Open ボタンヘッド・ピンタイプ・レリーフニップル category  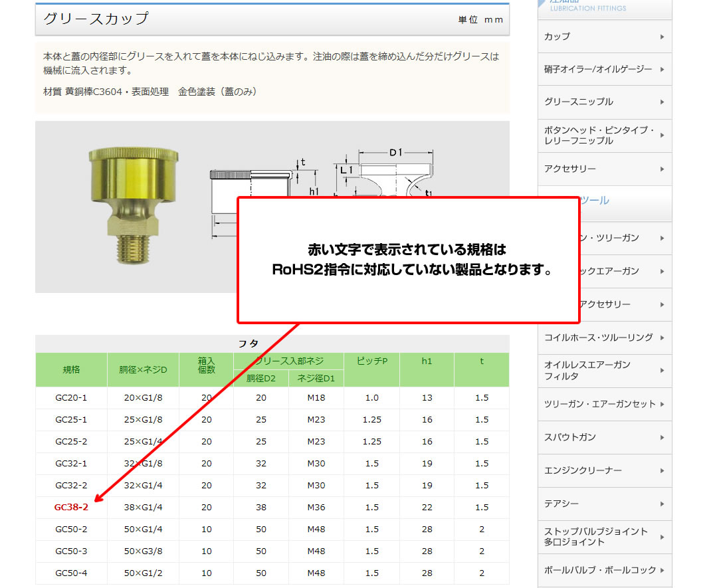point(604,136)
